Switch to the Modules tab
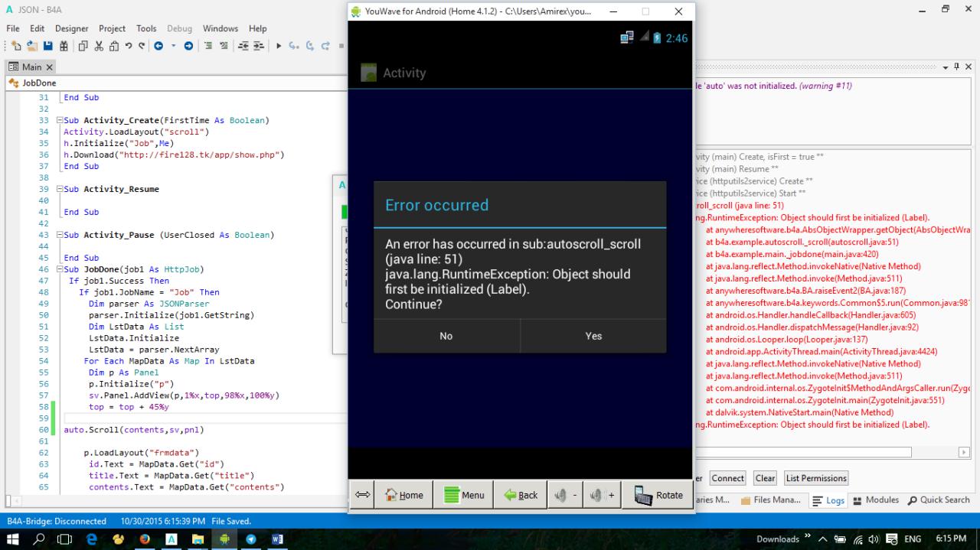Image resolution: width=980 pixels, height=550 pixels. pos(876,500)
